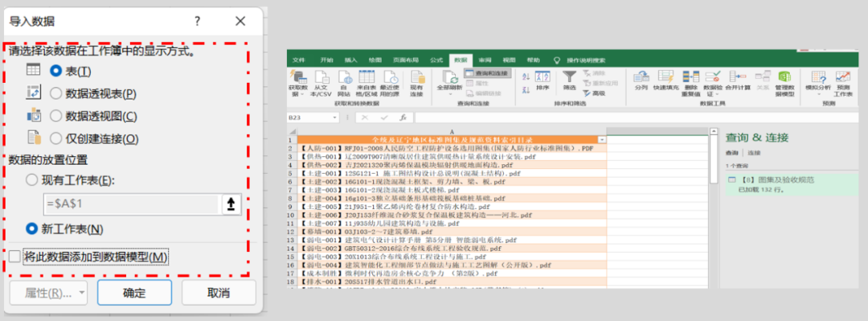
Task: Open the Name Box dropdown arrow
Action: pos(334,117)
